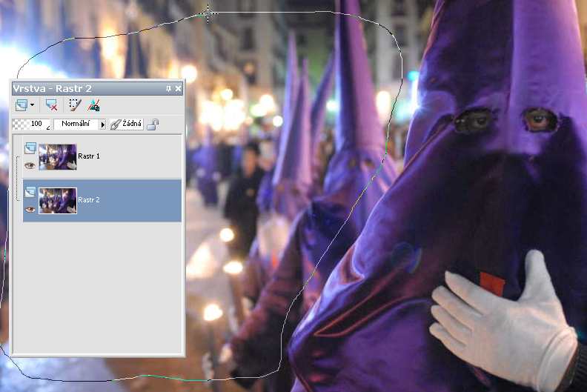
Task: Close the Vrstva - Rastr 2 palette
Action: tap(178, 88)
